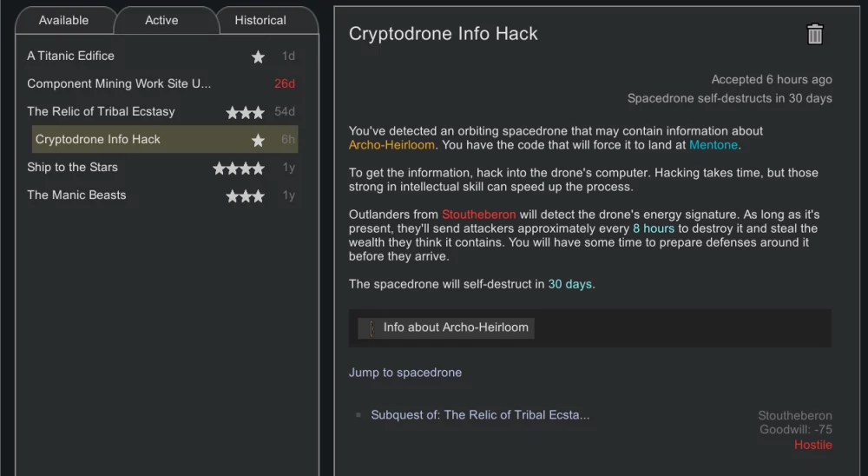This screenshot has height=476, width=868.
Task: Click the single star beside A Titanic Edifice
Action: [258, 56]
